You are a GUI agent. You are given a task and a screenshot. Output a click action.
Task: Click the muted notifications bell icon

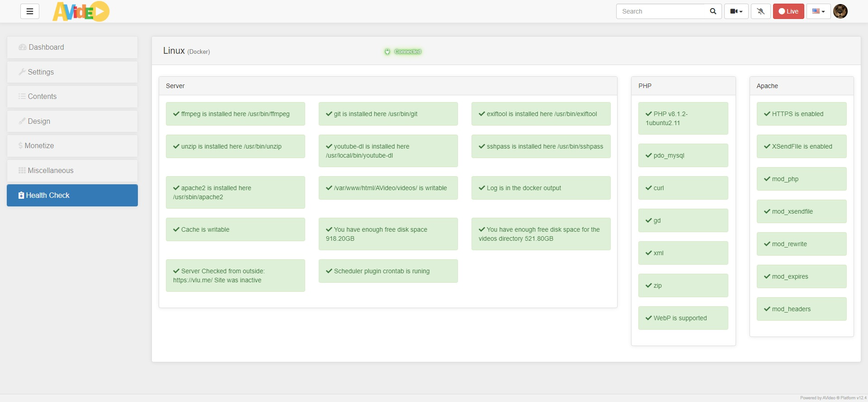(761, 11)
